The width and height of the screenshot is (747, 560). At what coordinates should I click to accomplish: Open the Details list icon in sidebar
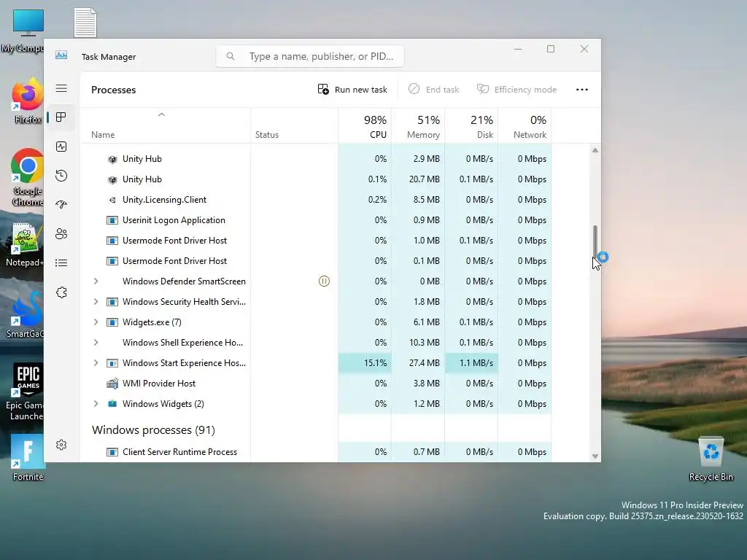pos(61,262)
